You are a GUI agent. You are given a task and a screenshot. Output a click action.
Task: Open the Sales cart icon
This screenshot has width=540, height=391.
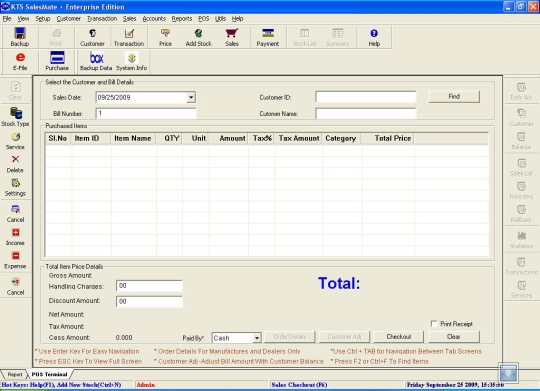[x=232, y=37]
